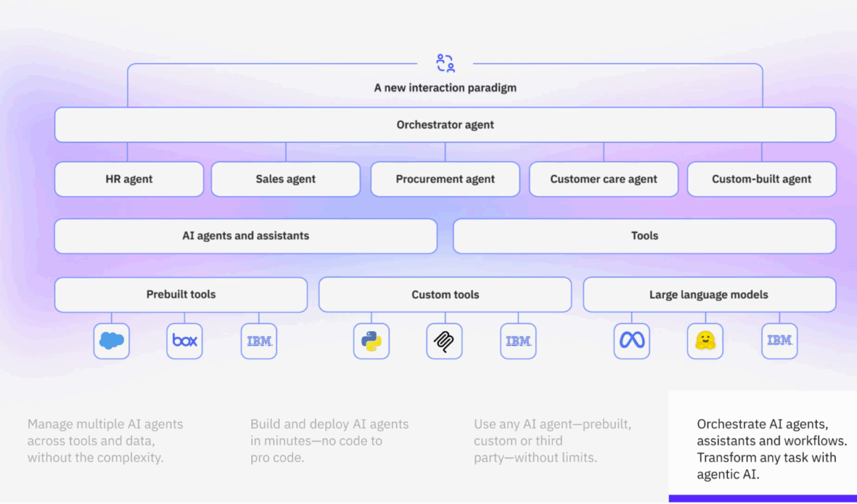Select the black spiral icon under Custom tools

[445, 341]
